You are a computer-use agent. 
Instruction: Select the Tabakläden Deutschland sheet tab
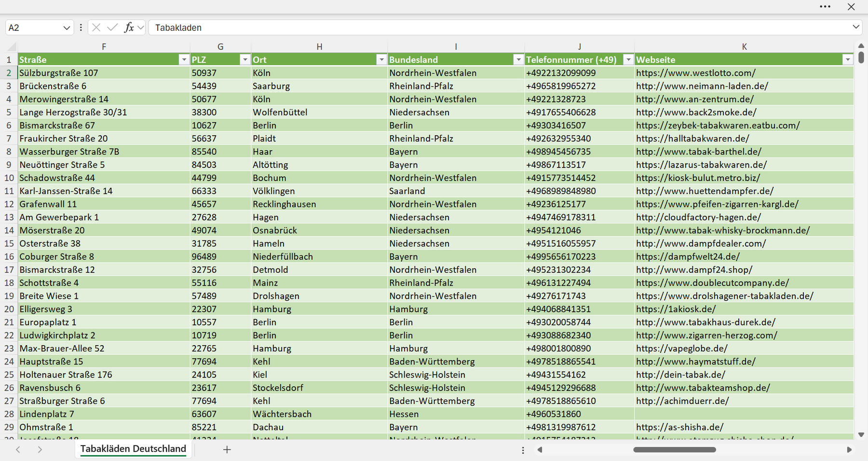tap(133, 449)
